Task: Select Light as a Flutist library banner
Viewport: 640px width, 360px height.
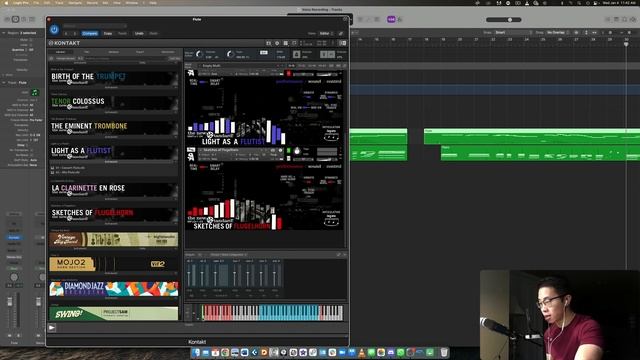Action: click(114, 152)
